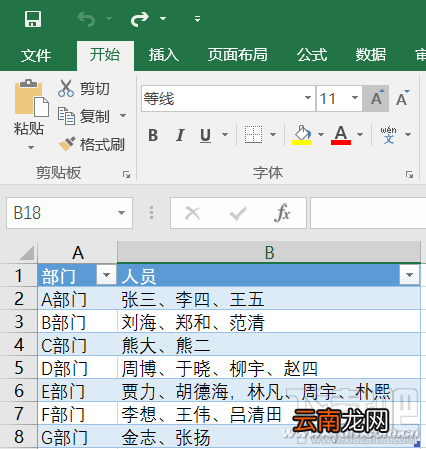The height and width of the screenshot is (449, 426).
Task: Open the Redo history dropdown arrow
Action: tap(163, 19)
